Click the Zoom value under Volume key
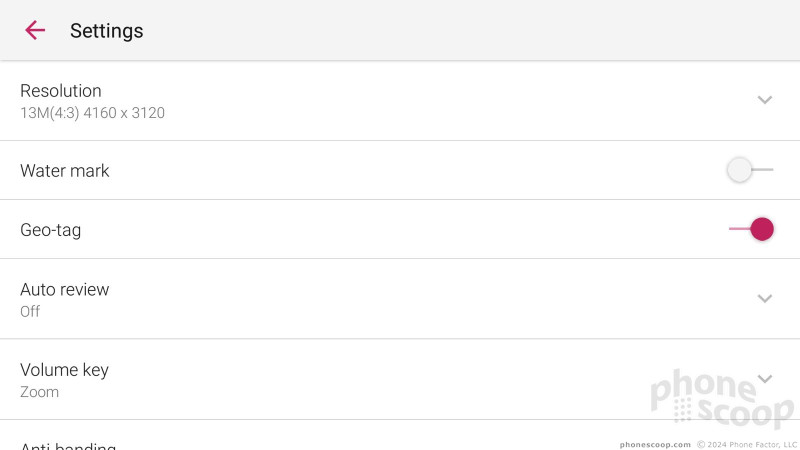800x450 pixels. pos(39,392)
